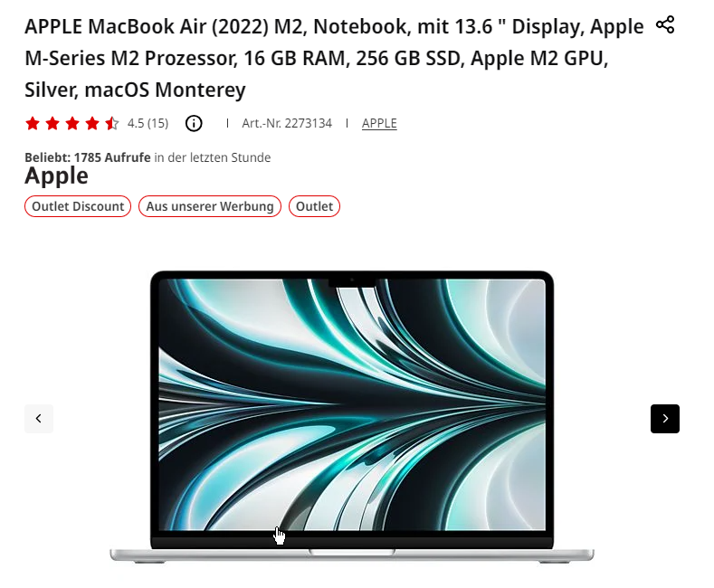Select the Outlet badge
Image resolution: width=714 pixels, height=588 pixels.
click(x=314, y=206)
